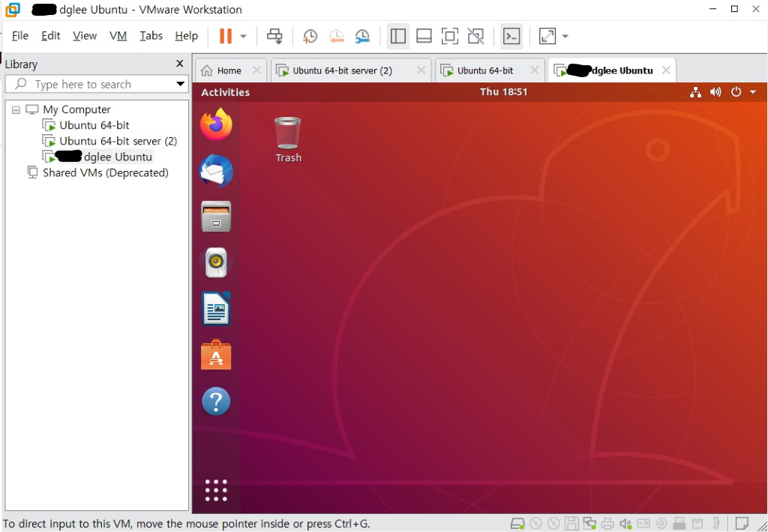Screen dimensions: 768x532
Task: Click the message log note icon
Action: pyautogui.click(x=742, y=523)
